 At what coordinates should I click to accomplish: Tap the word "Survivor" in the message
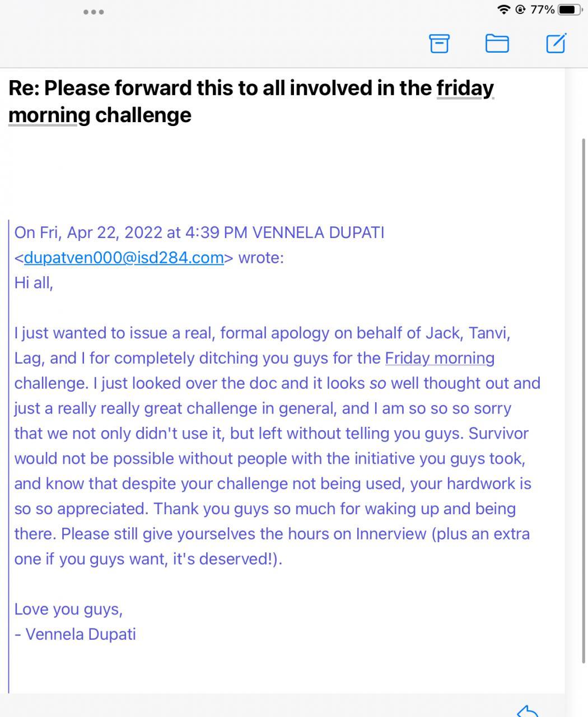(498, 434)
